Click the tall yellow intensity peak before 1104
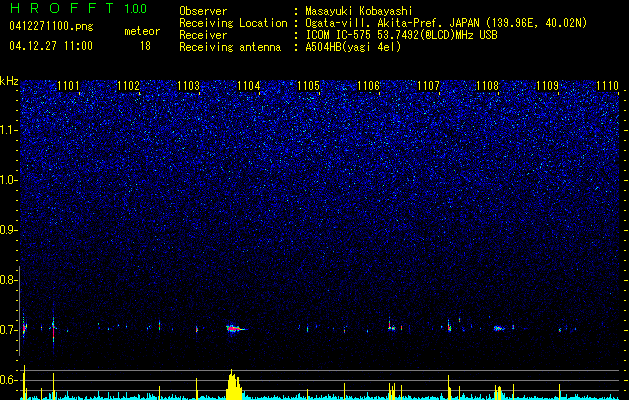 234,385
